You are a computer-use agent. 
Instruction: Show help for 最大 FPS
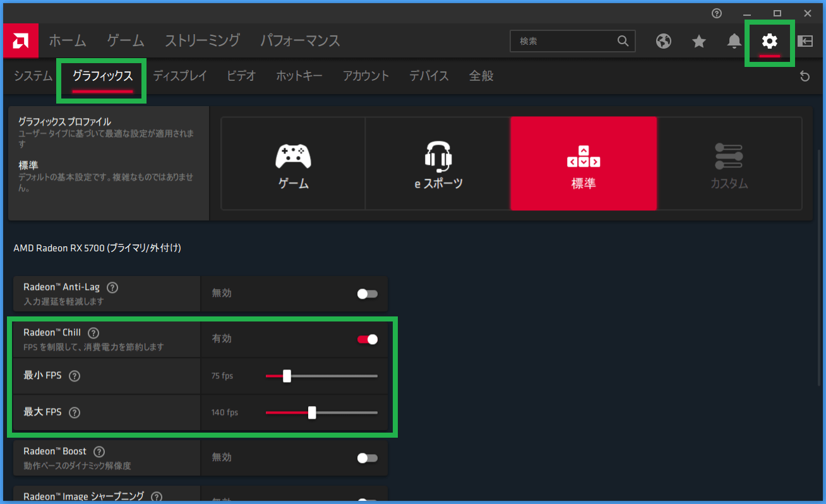74,412
